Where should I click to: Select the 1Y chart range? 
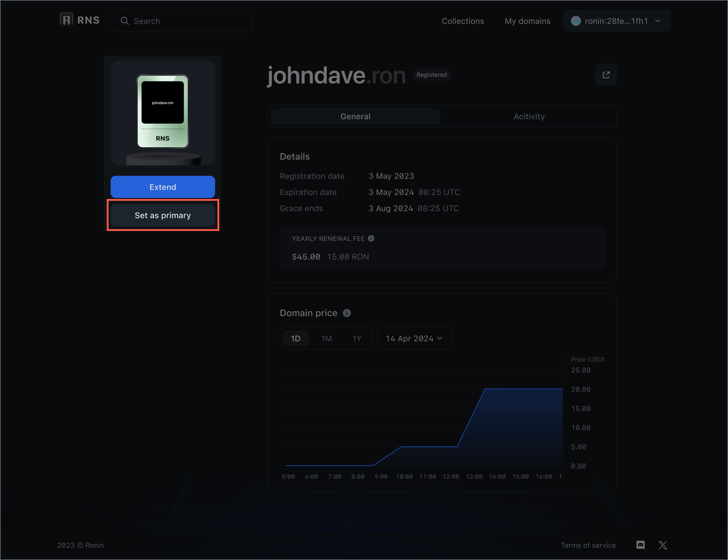[357, 338]
